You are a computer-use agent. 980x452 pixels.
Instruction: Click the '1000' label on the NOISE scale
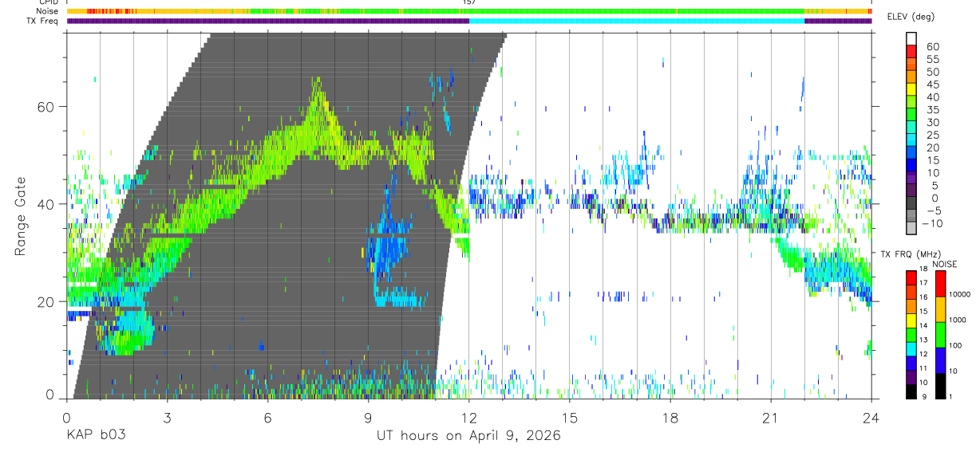tap(957, 320)
